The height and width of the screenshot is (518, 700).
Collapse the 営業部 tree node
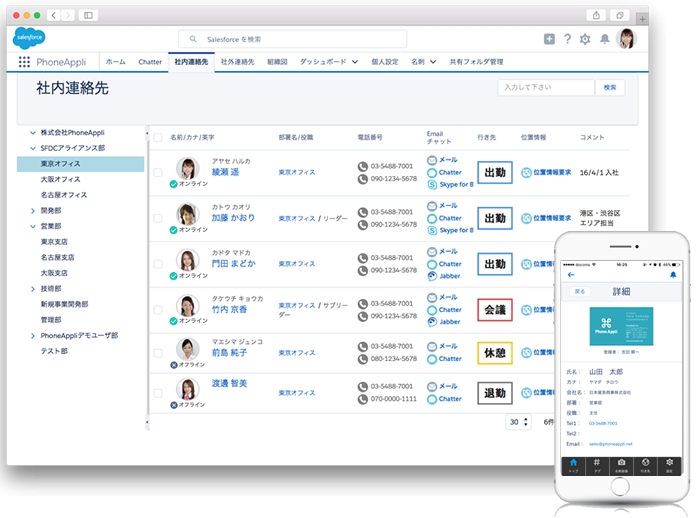coord(33,226)
